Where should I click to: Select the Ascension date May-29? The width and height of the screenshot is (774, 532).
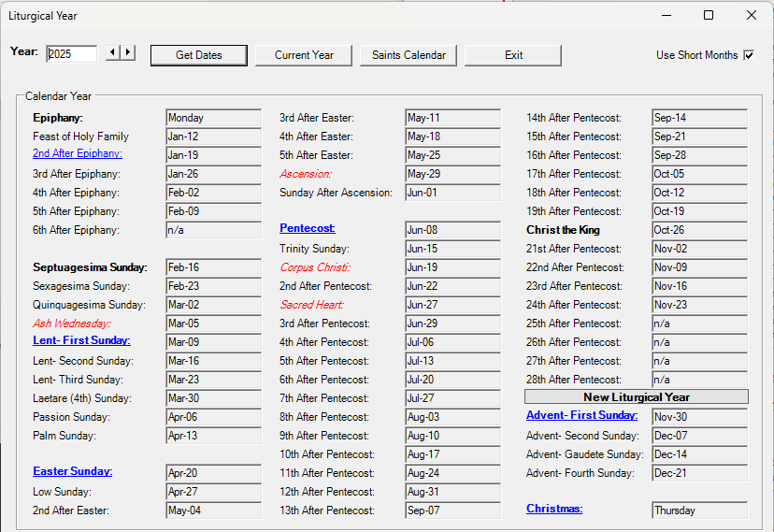point(452,174)
